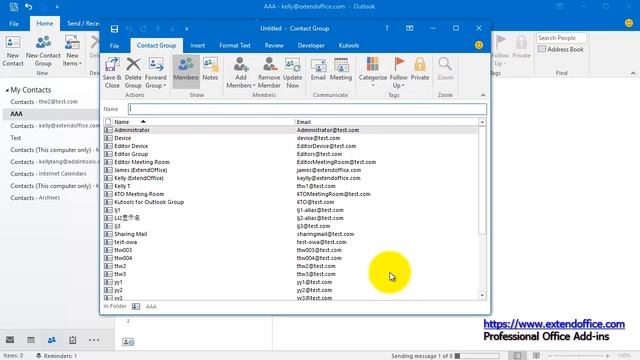Open quick access toolbar customize dropdown
640x360 pixels.
187,29
